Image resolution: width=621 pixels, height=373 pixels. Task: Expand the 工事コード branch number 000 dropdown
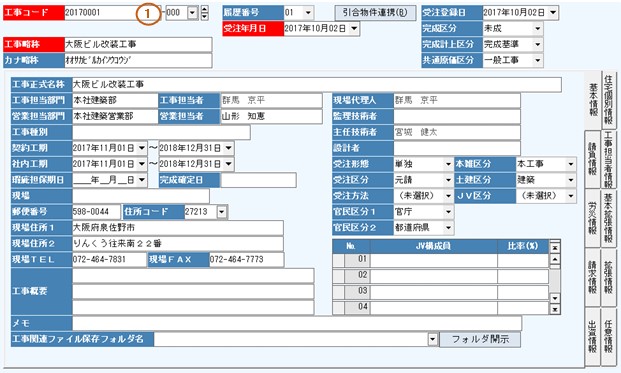[192, 13]
